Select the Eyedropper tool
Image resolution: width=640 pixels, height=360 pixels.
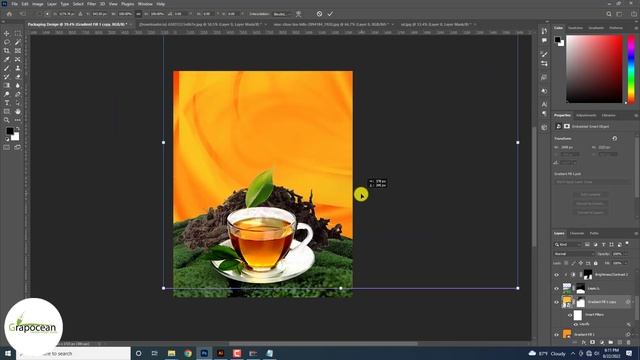click(x=7, y=60)
